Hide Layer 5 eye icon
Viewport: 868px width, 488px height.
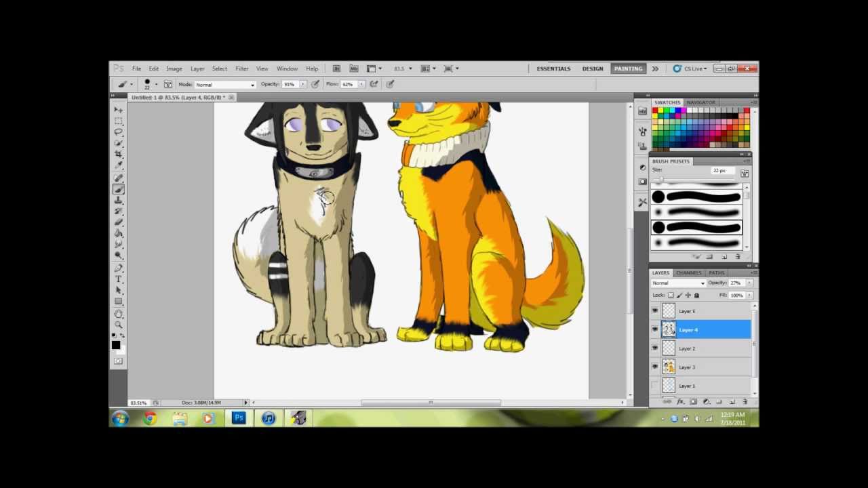point(655,311)
